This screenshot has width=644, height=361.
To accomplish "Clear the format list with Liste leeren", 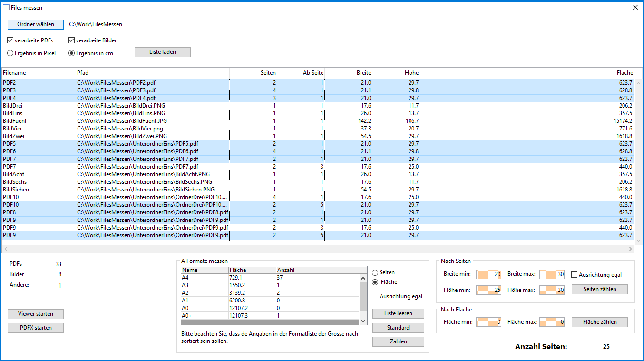I will tap(398, 313).
